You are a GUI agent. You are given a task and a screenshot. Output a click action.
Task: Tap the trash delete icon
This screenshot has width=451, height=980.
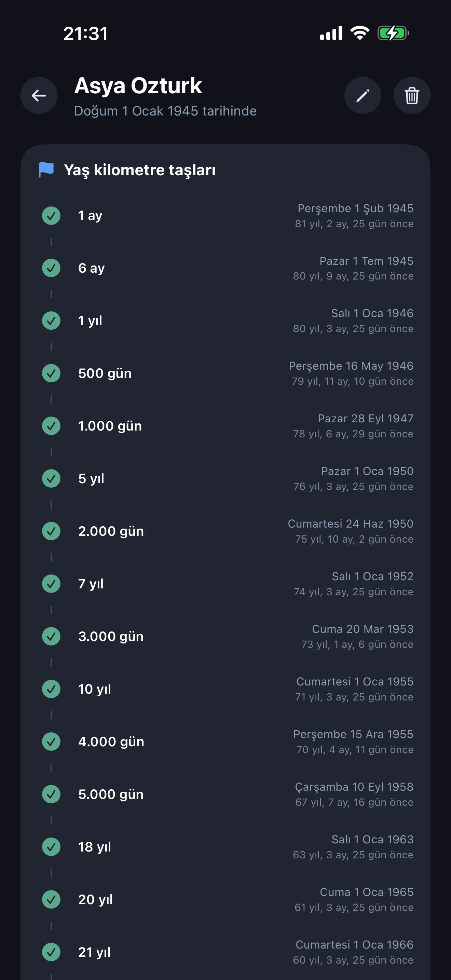[x=411, y=95]
